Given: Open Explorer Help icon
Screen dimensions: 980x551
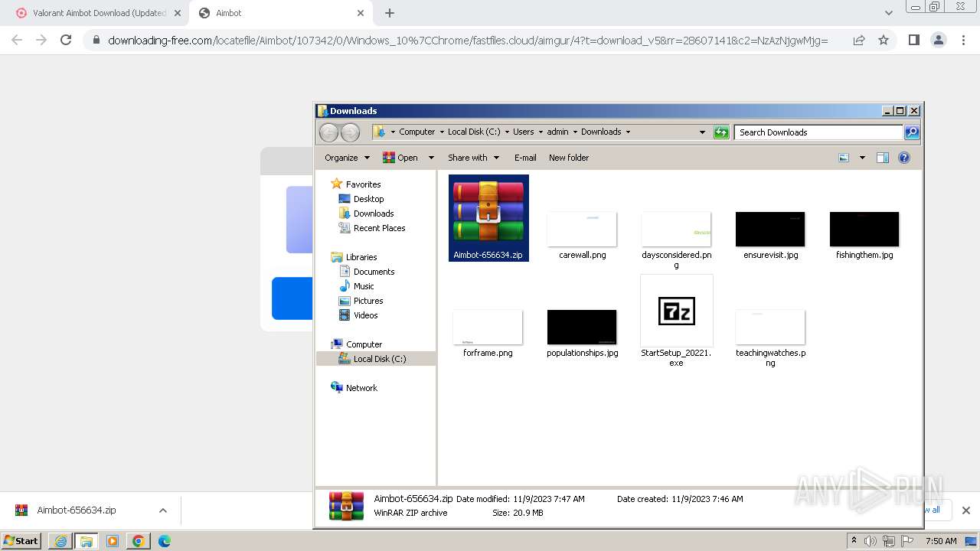Looking at the screenshot, I should tap(904, 158).
